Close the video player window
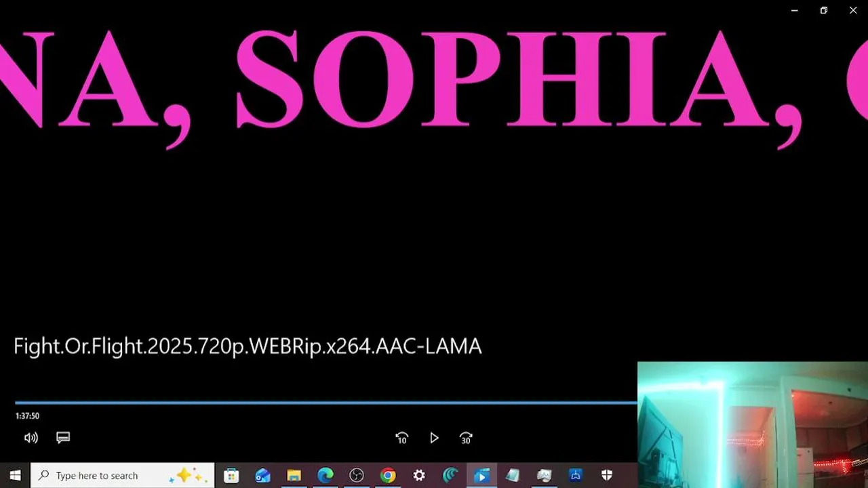 pos(853,10)
